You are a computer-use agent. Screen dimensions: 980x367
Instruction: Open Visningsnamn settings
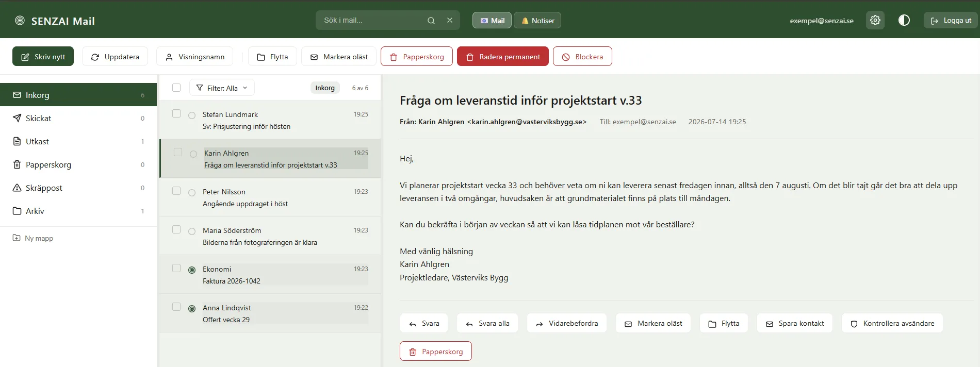coord(194,57)
